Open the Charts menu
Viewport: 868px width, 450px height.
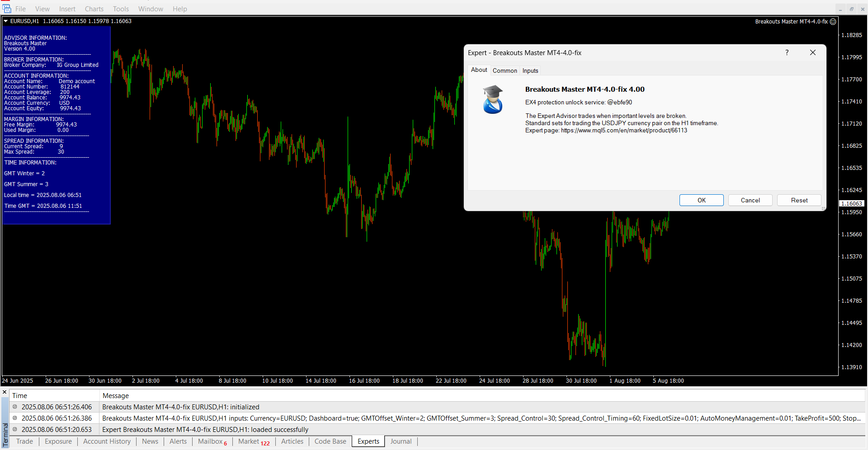(94, 9)
